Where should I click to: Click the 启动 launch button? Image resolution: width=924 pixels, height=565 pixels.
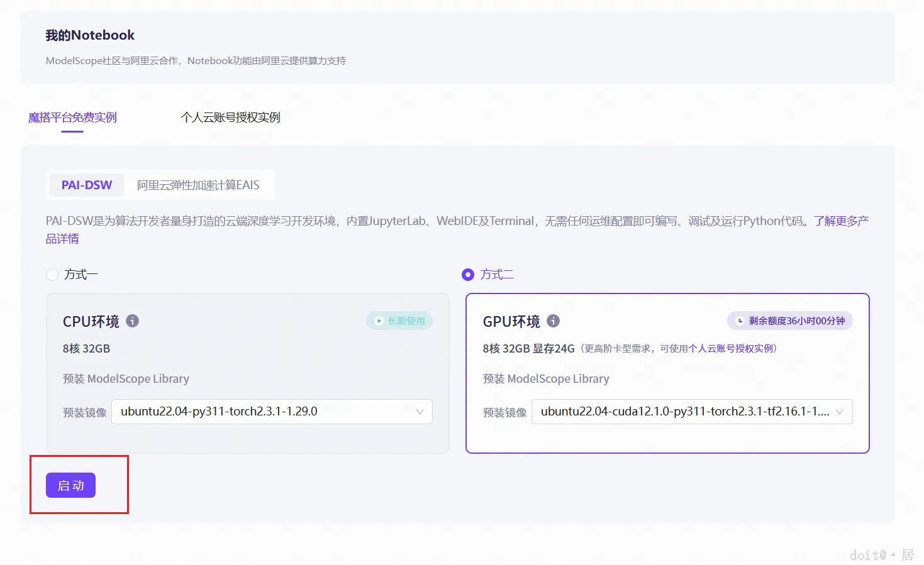click(x=70, y=485)
